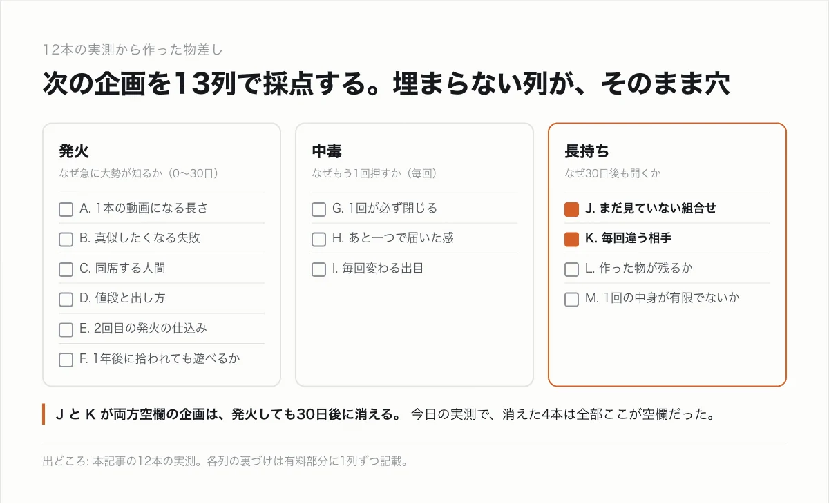Click the bold label J. まだ見ていない組合せ
The image size is (829, 504).
click(x=651, y=208)
